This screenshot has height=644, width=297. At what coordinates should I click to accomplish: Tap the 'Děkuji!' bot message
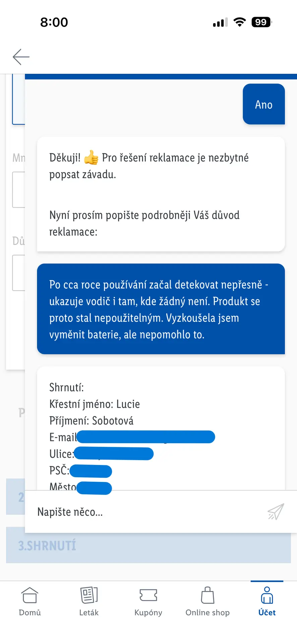pos(161,194)
